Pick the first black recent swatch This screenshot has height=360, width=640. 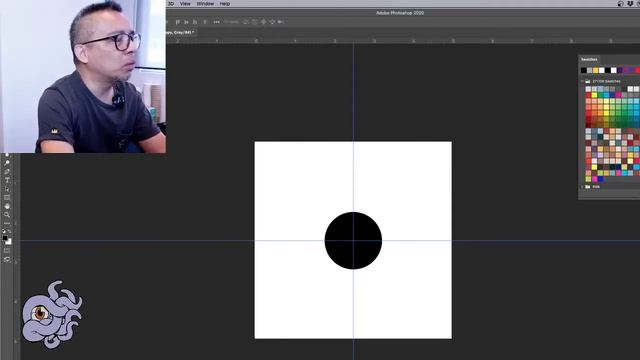coord(584,71)
